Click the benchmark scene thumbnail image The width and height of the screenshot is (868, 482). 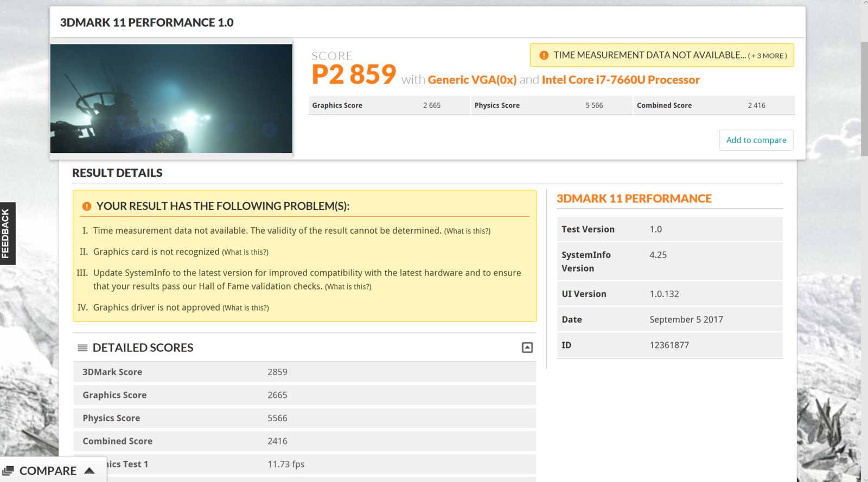[171, 99]
